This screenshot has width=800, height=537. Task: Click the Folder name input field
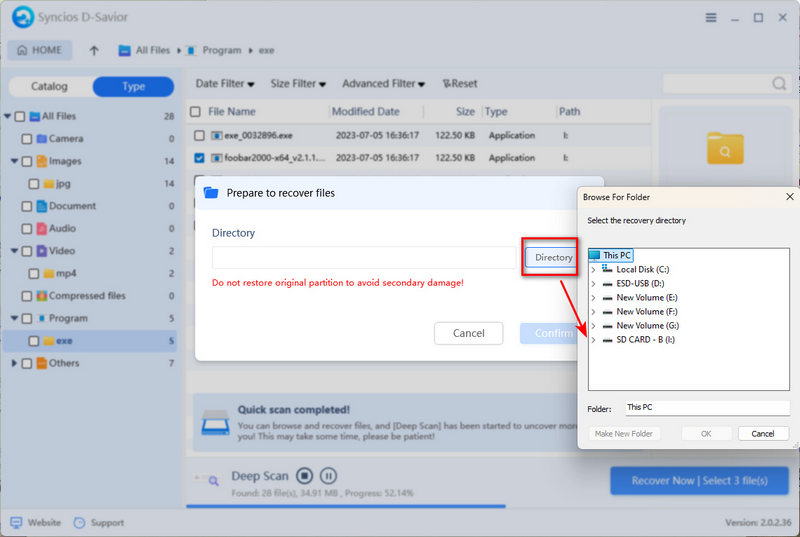pyautogui.click(x=707, y=407)
